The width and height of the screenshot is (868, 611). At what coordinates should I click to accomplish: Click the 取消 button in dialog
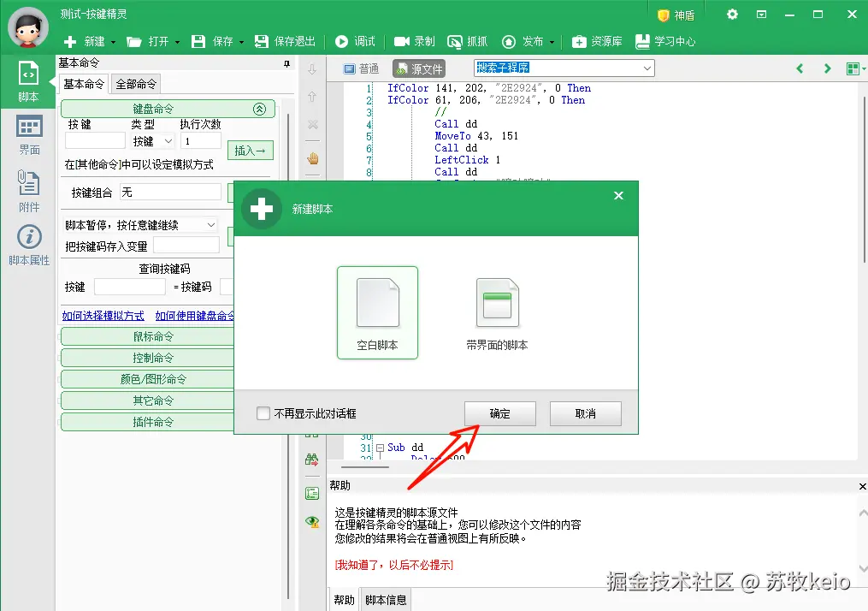coord(586,414)
